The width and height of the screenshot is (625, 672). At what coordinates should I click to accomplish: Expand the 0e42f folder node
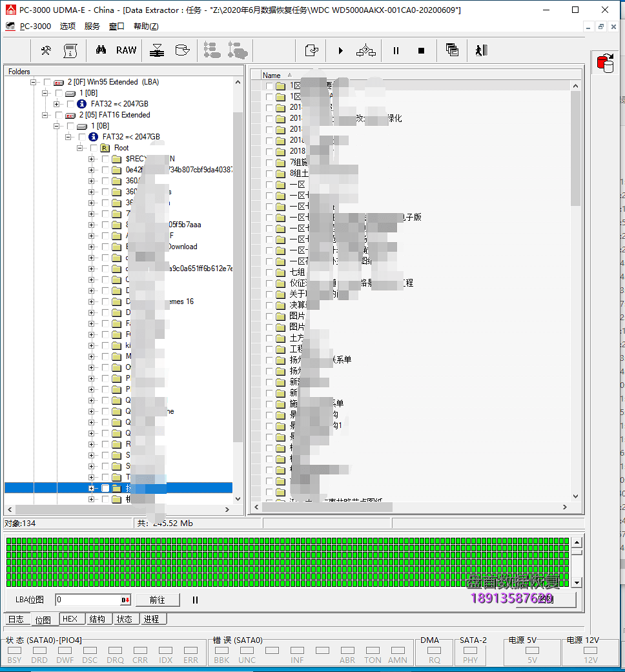(91, 170)
